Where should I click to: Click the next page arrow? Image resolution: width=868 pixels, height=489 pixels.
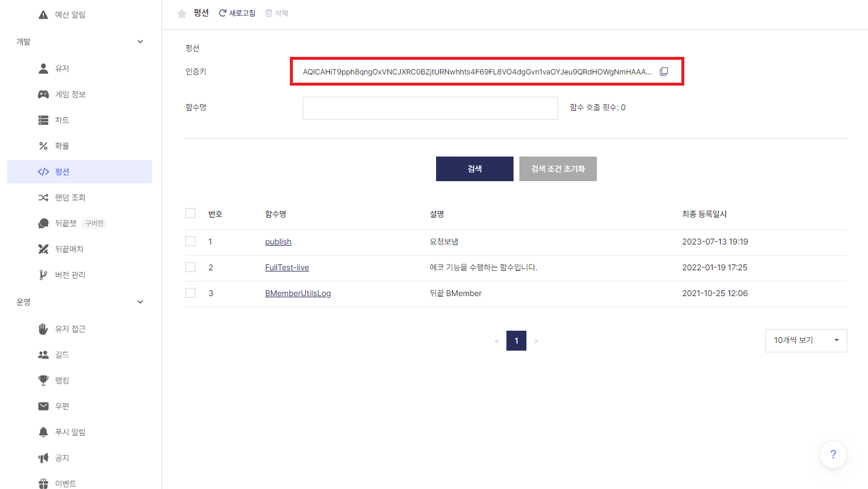click(x=536, y=341)
